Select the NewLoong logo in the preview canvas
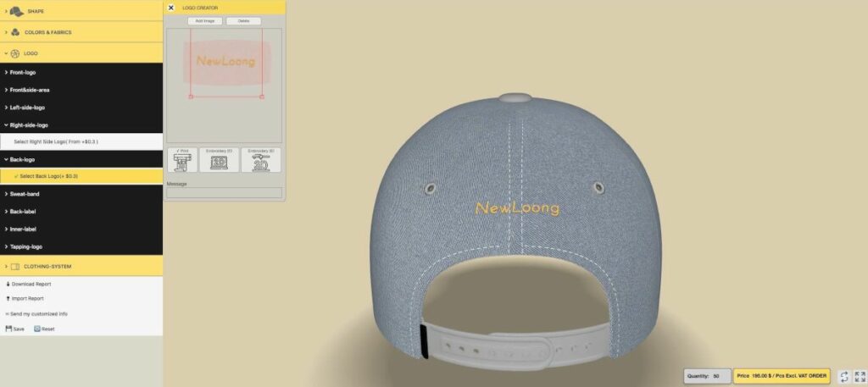The height and width of the screenshot is (387, 868). [226, 61]
